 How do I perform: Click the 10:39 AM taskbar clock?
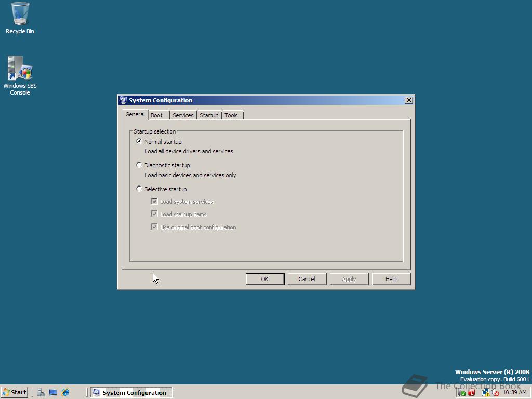click(x=515, y=393)
